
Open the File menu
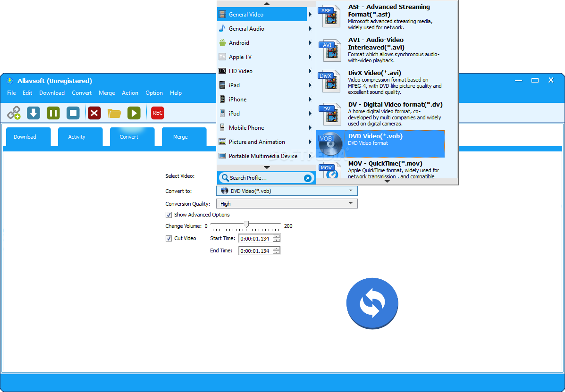(x=11, y=93)
